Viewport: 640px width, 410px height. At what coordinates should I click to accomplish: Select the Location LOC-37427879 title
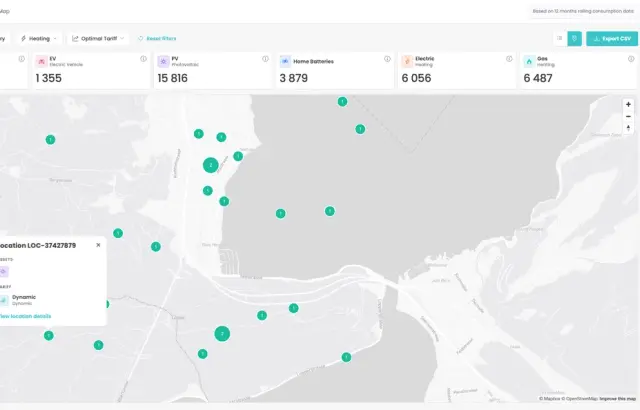pyautogui.click(x=38, y=245)
